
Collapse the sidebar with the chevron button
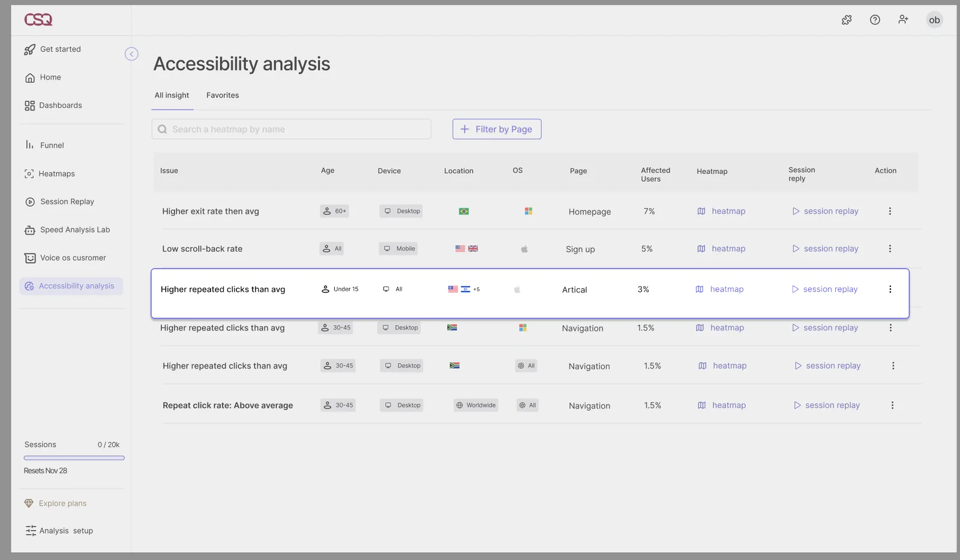tap(131, 54)
